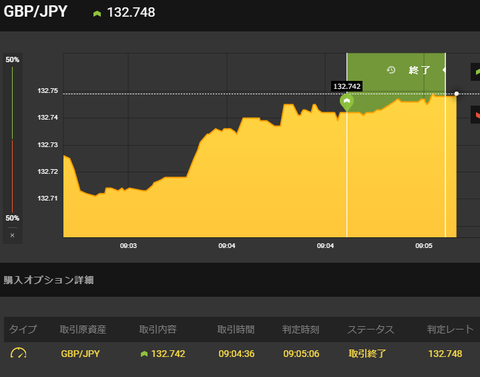This screenshot has width=480, height=377.
Task: Click the 132.742 price label on chart
Action: (347, 86)
